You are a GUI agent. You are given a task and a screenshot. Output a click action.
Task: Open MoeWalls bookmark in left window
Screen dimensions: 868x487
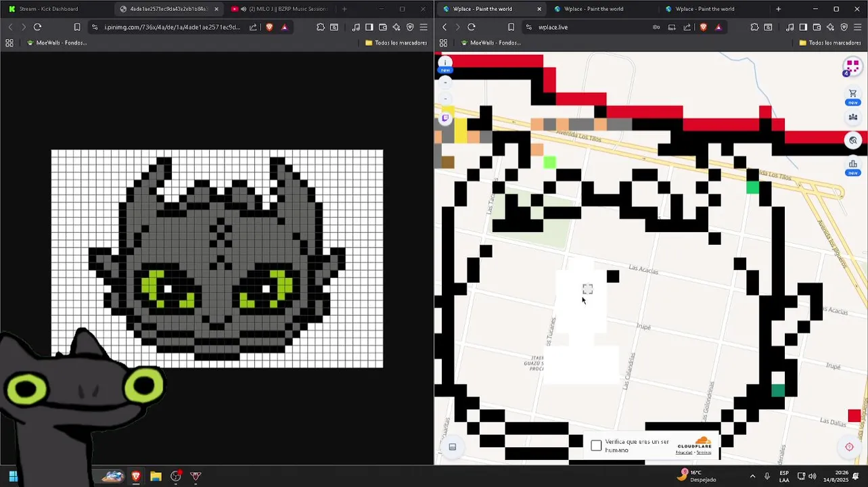pos(56,43)
